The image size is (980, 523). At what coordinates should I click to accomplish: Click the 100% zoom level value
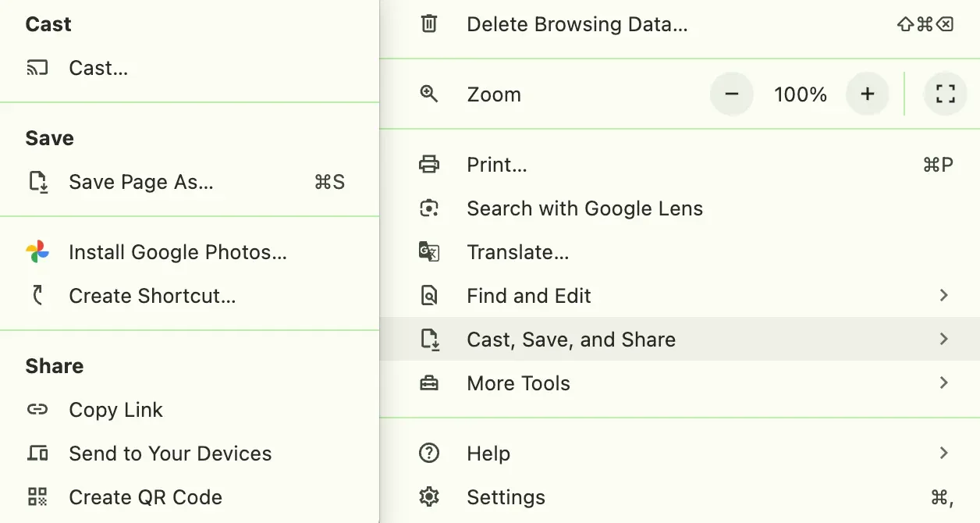point(801,94)
